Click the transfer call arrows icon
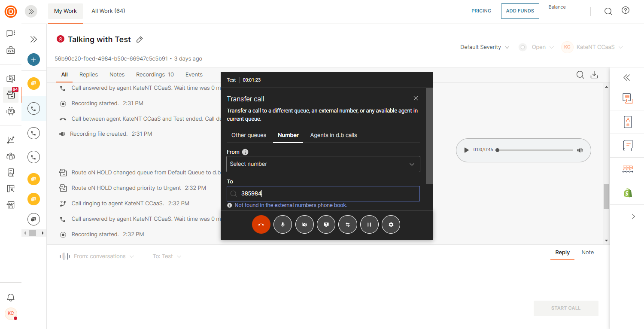644x329 pixels. [348, 225]
